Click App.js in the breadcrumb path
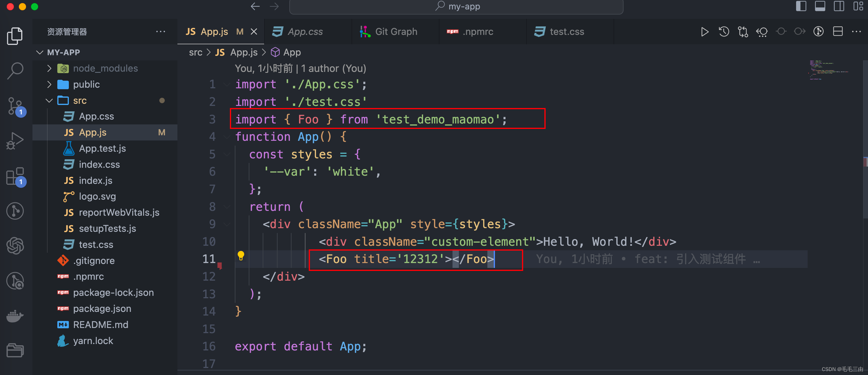The height and width of the screenshot is (375, 868). point(244,52)
